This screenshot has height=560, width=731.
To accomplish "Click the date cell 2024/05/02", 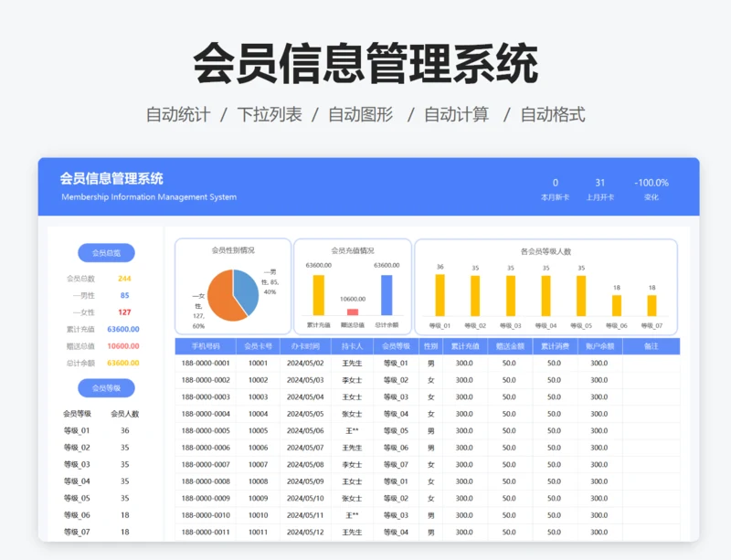I will (x=305, y=364).
